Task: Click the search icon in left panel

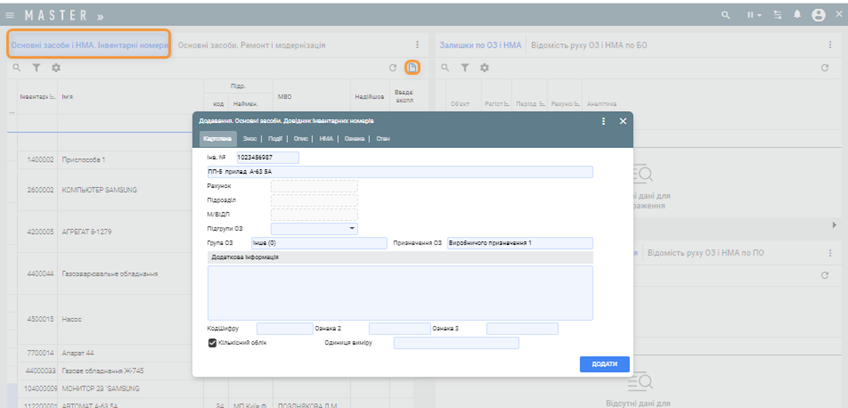Action: click(16, 67)
